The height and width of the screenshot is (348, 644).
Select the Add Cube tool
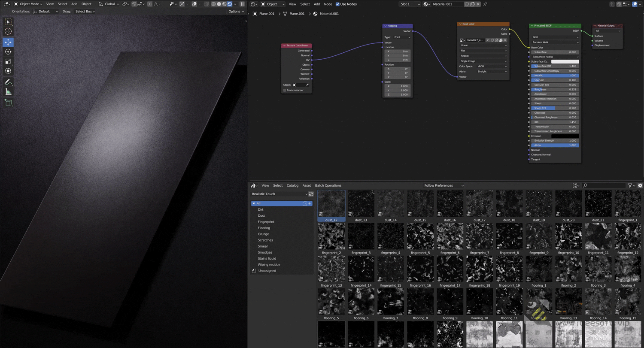click(x=8, y=102)
